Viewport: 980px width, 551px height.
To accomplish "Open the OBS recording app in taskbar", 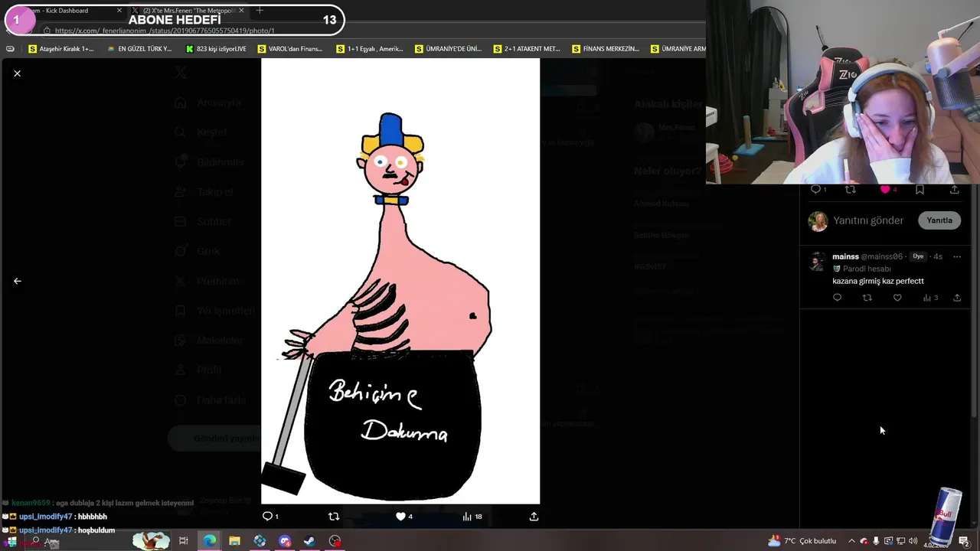I will click(x=335, y=541).
